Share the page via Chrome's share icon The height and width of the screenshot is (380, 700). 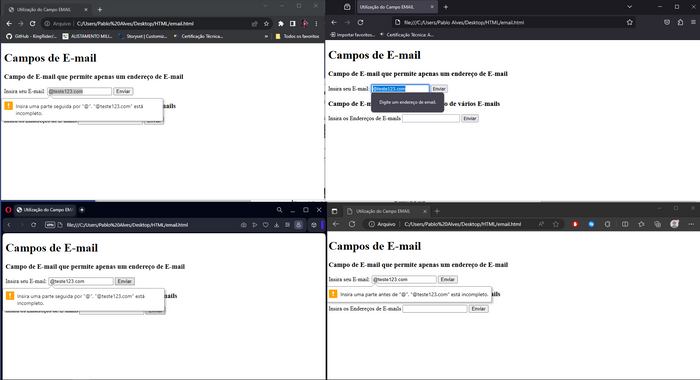254,24
